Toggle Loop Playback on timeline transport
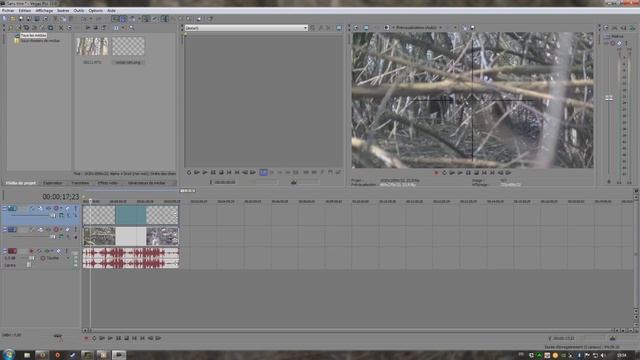 tap(94, 338)
